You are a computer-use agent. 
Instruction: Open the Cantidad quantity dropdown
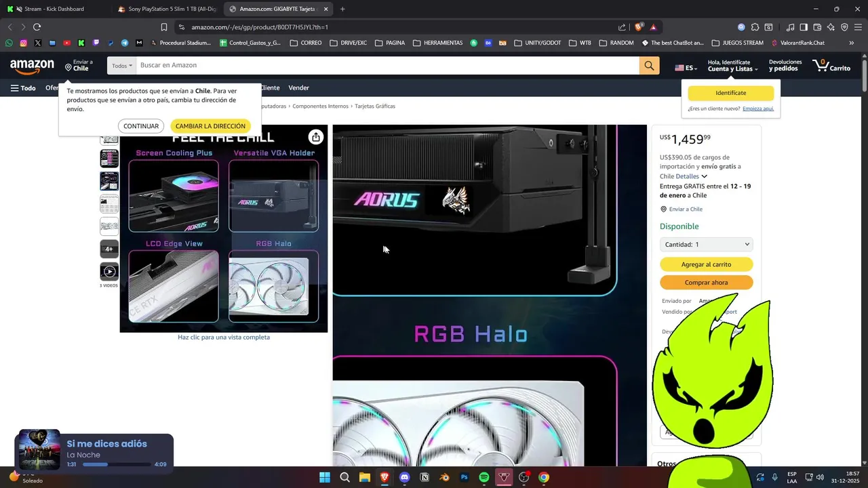click(x=706, y=245)
